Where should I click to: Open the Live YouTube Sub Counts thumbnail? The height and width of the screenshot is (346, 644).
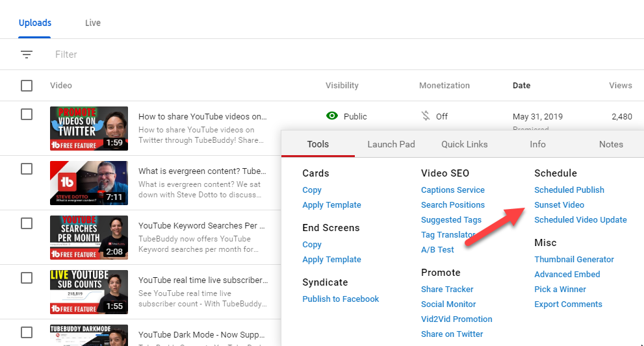click(x=88, y=292)
